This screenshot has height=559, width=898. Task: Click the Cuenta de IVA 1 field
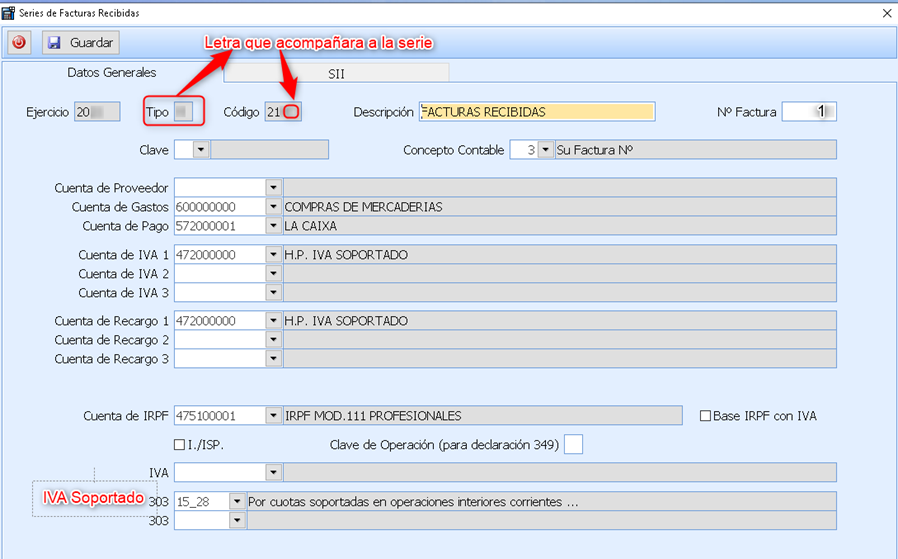219,255
